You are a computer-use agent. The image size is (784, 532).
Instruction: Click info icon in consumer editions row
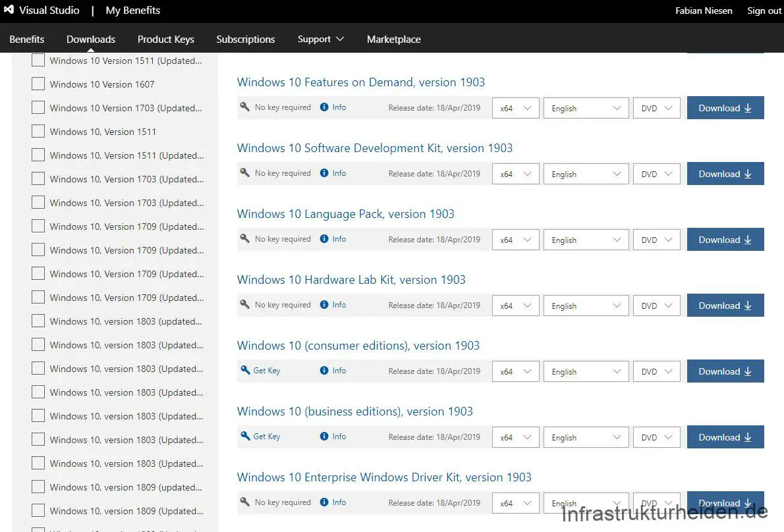pos(324,370)
